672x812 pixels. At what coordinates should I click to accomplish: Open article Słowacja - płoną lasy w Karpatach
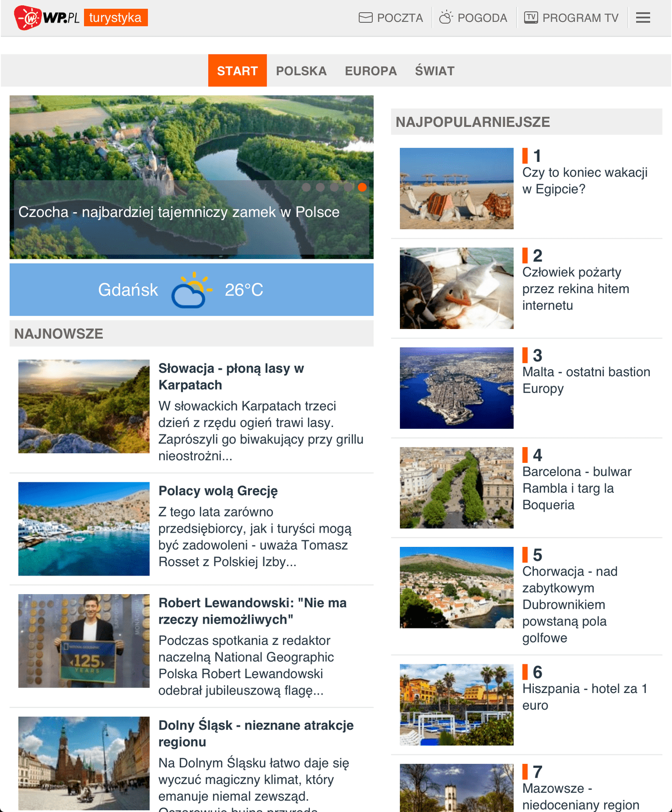(x=231, y=377)
